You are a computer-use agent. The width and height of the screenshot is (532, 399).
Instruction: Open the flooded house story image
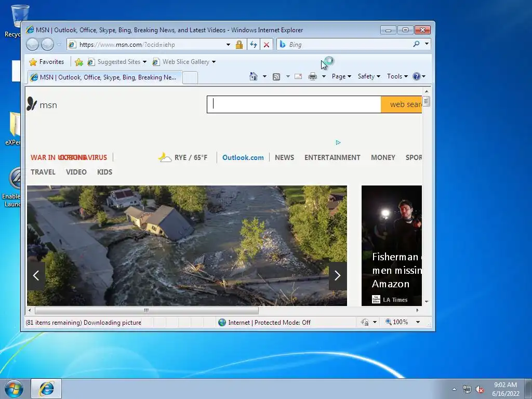(187, 246)
